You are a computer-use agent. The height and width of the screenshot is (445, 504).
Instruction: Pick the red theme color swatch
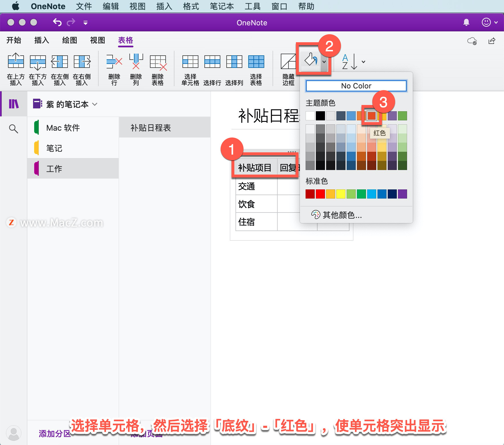coord(371,116)
